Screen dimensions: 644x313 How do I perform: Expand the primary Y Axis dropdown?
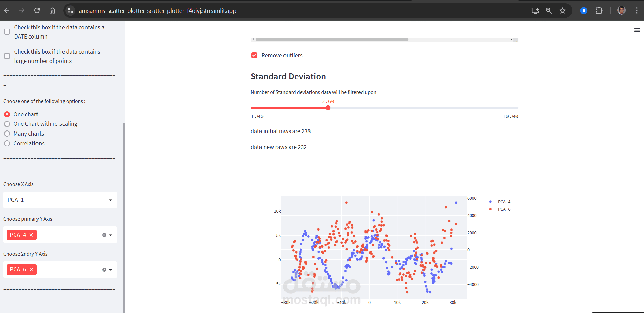click(110, 235)
